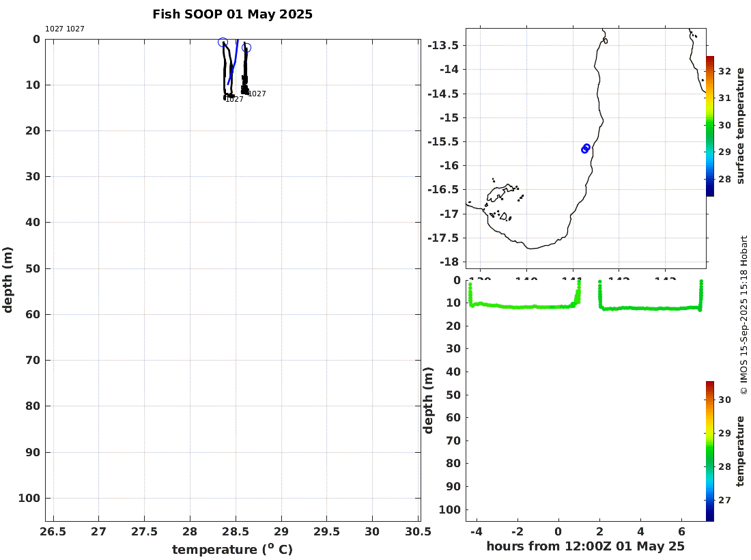The width and height of the screenshot is (751, 560).
Task: Click the 30.5 tick on temperature axis
Action: click(x=418, y=532)
